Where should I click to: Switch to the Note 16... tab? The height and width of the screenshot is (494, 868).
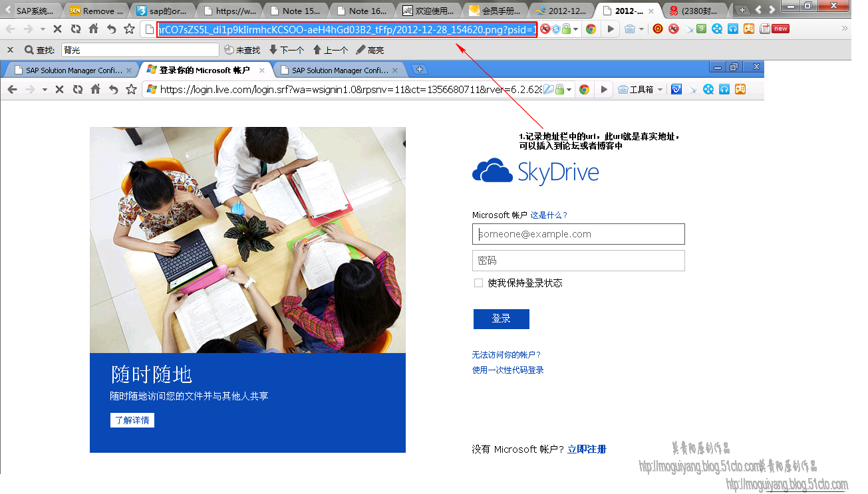(x=362, y=11)
